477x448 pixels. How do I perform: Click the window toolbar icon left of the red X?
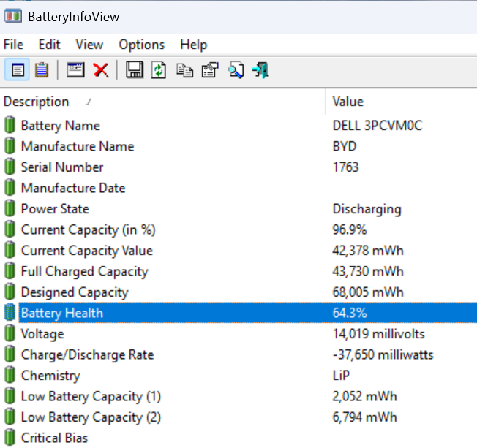click(75, 70)
